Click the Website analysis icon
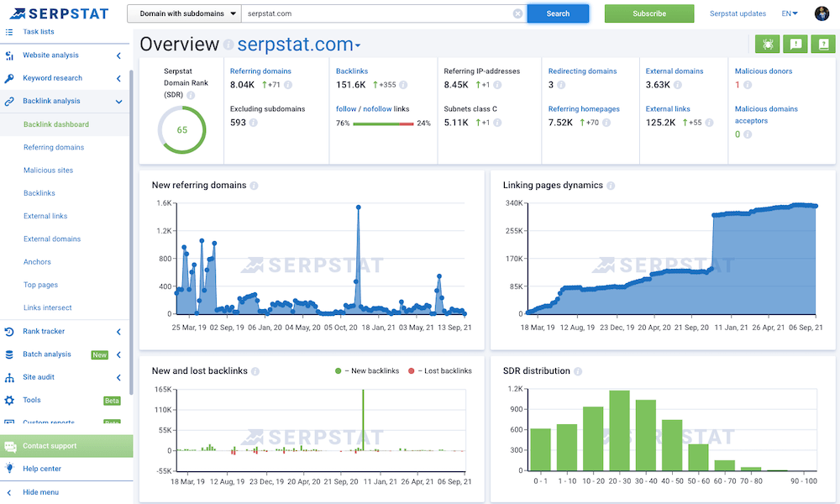This screenshot has height=504, width=840. 9,55
